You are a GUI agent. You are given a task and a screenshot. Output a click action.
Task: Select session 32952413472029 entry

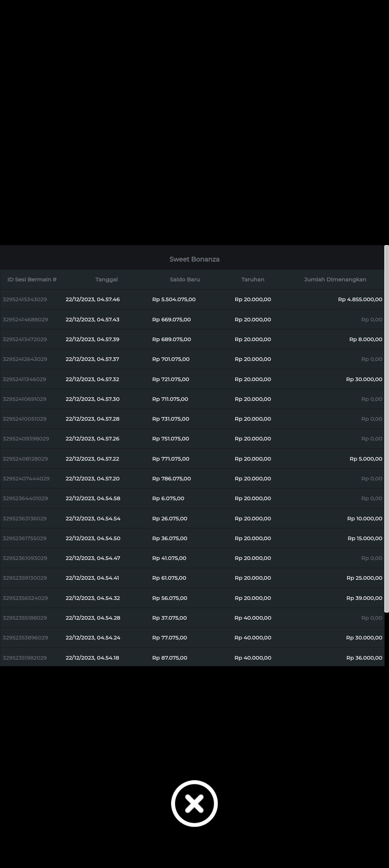(25, 339)
